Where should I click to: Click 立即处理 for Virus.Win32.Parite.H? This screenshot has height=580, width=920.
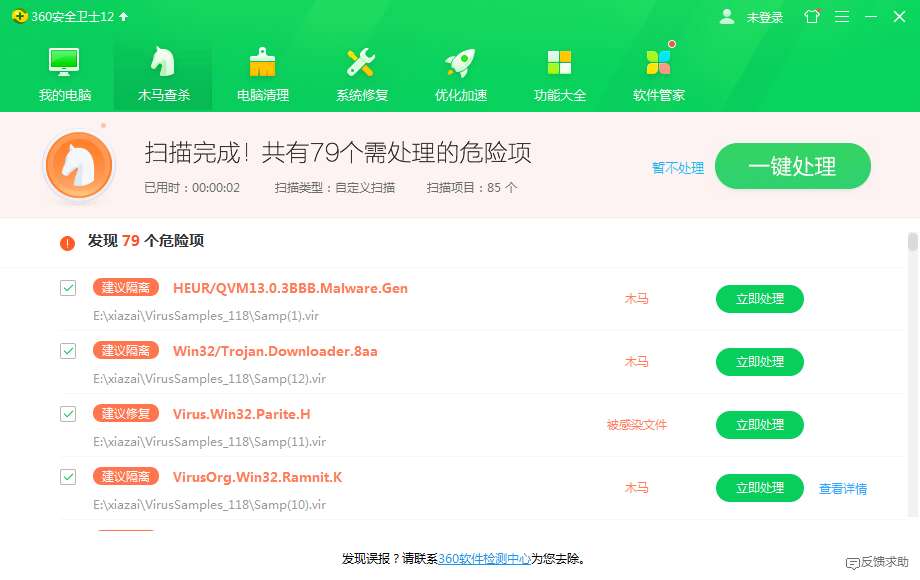click(760, 425)
